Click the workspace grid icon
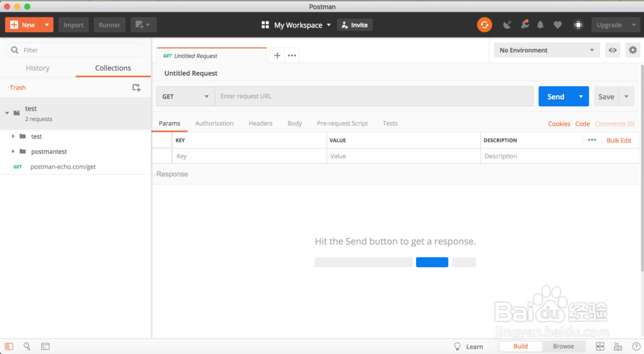The width and height of the screenshot is (644, 354). pos(265,25)
